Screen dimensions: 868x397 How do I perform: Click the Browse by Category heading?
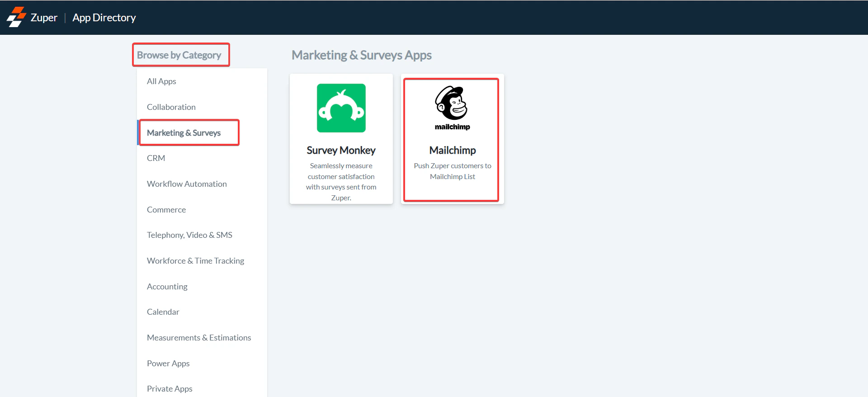tap(179, 55)
